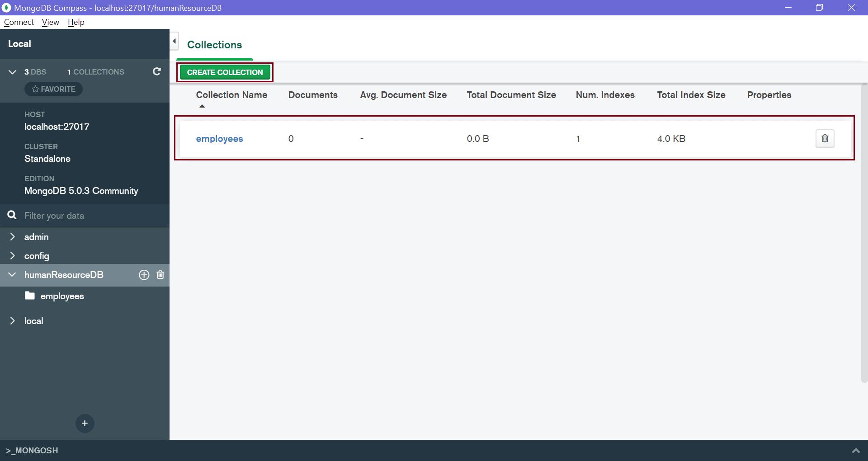Expand the local database
Viewport: 868px width, 461px height.
pos(13,320)
